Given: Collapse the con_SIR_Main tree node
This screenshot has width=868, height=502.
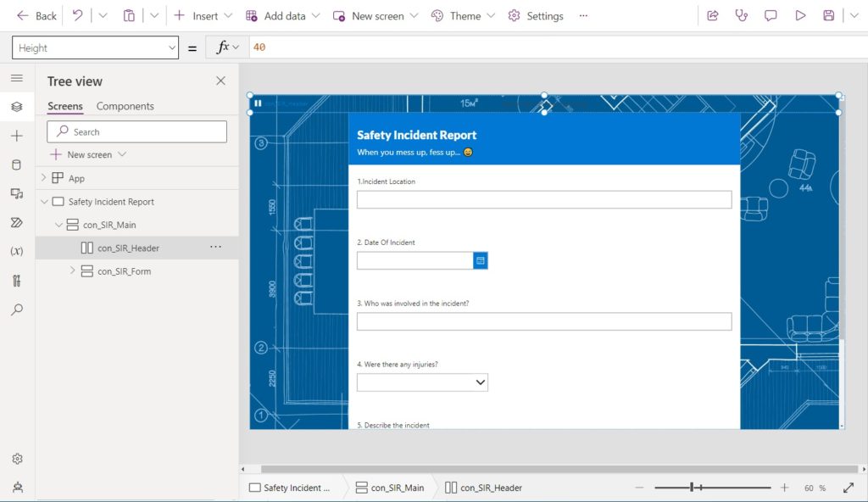Looking at the screenshot, I should [x=58, y=225].
